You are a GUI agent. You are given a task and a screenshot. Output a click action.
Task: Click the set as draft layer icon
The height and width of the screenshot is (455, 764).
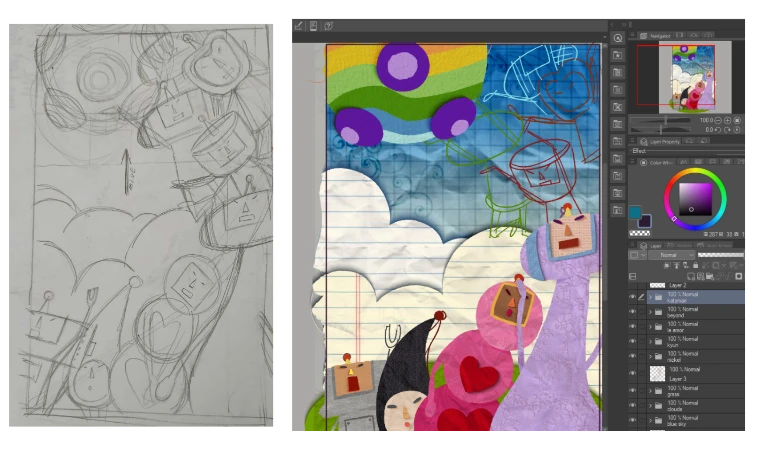point(686,265)
